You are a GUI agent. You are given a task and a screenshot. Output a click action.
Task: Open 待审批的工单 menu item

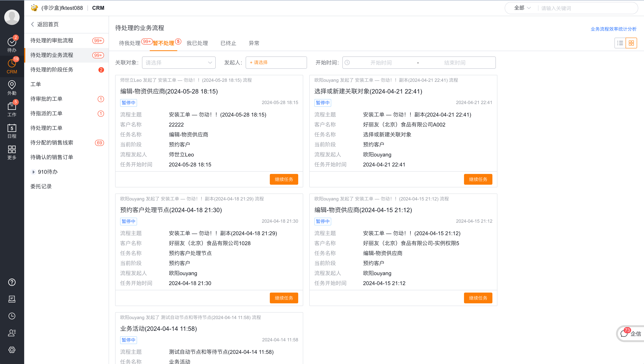point(67,99)
